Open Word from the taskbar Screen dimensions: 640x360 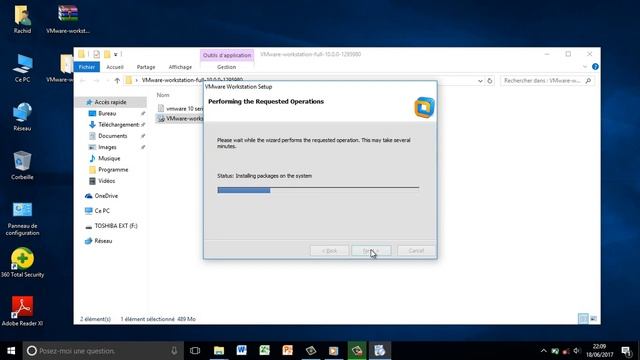[242, 351]
